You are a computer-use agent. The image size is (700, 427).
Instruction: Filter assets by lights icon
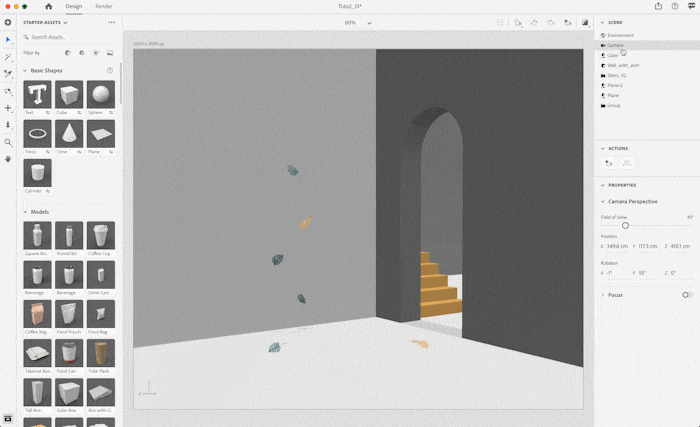point(95,52)
